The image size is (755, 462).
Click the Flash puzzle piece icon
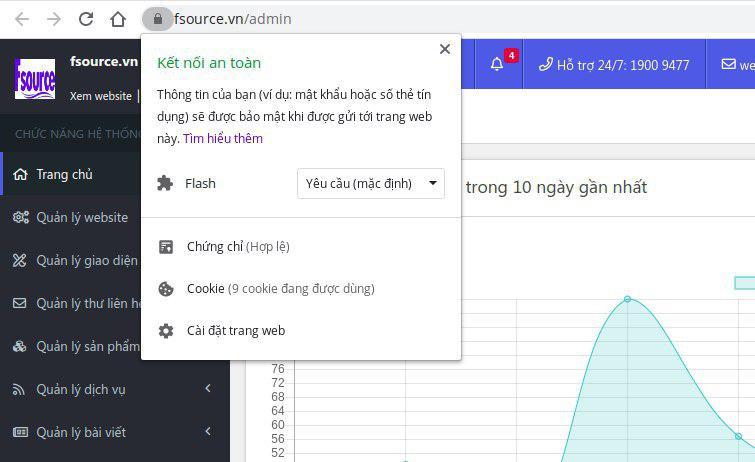coord(165,184)
